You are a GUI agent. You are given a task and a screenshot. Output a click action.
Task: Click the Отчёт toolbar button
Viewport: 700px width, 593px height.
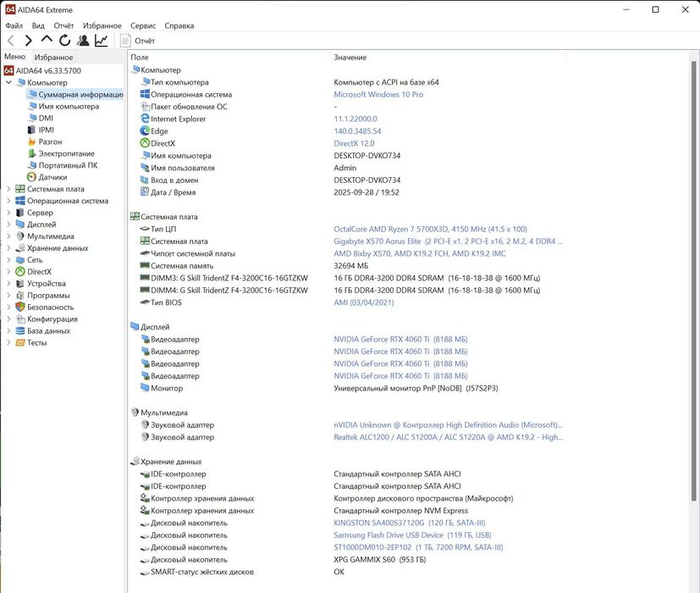138,41
